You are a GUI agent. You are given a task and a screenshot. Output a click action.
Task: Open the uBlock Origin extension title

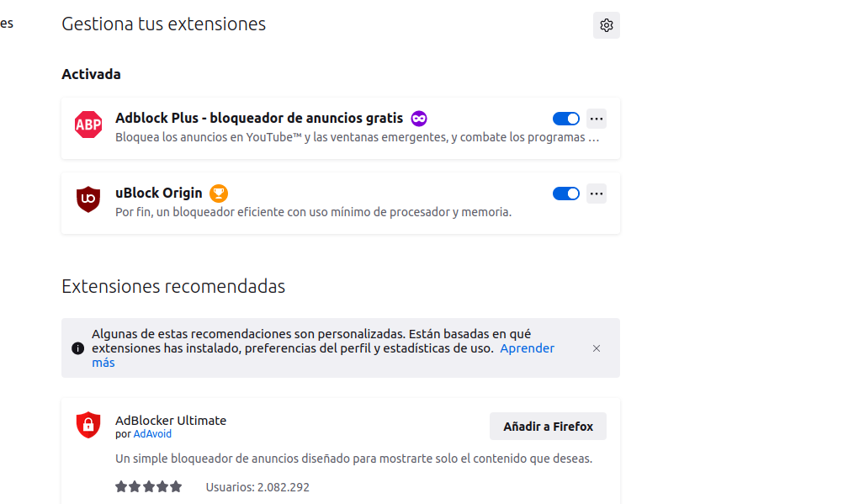click(x=158, y=193)
